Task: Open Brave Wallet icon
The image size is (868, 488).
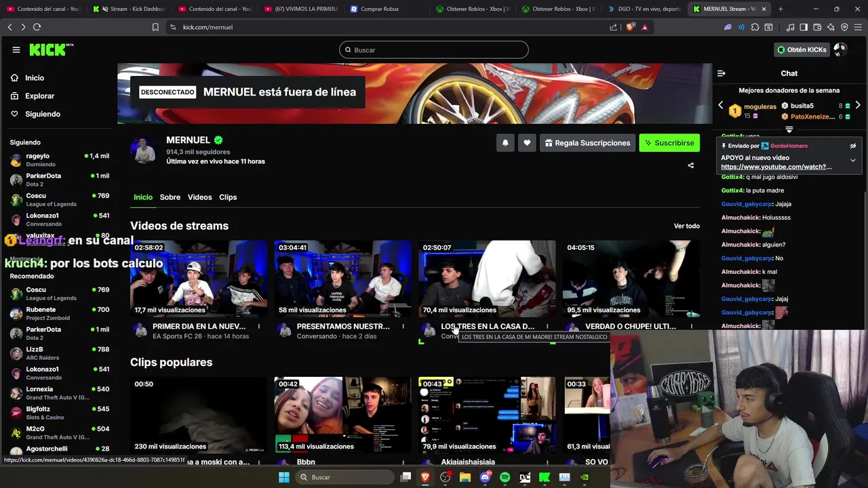Action: [x=817, y=27]
